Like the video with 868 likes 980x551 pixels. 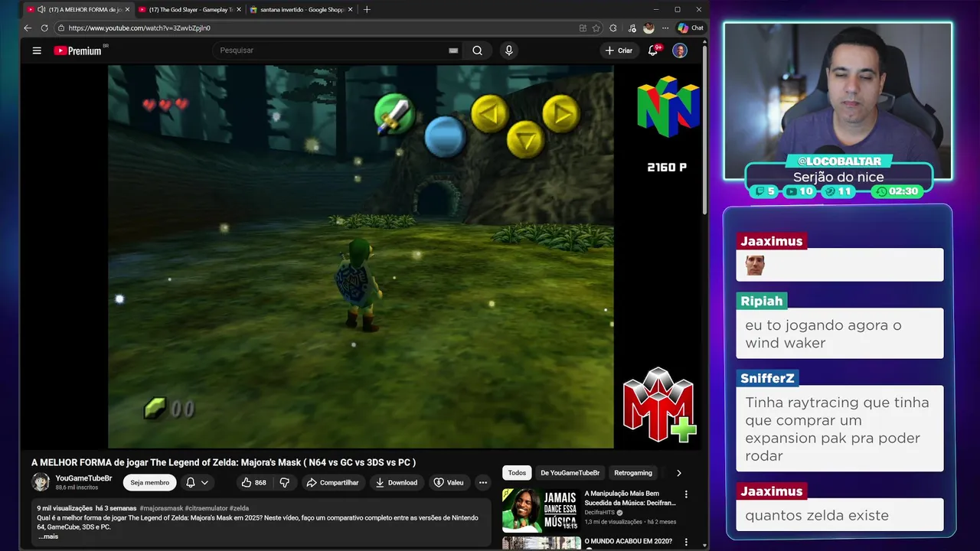[253, 483]
